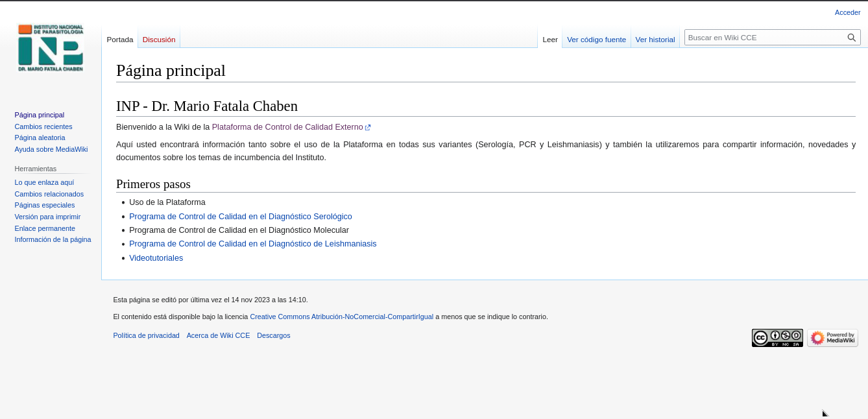The width and height of the screenshot is (868, 419).
Task: Go to Cambios recientes in sidebar
Action: click(43, 126)
